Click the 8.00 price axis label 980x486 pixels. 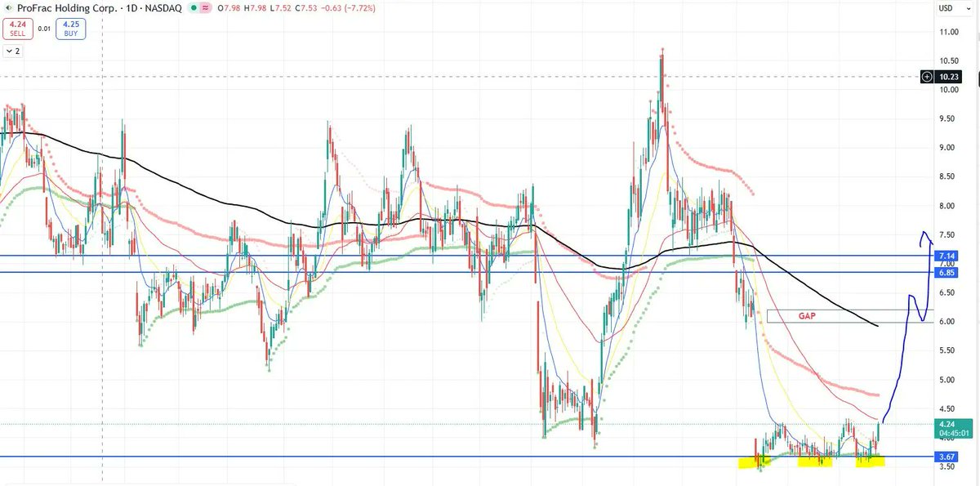(948, 206)
